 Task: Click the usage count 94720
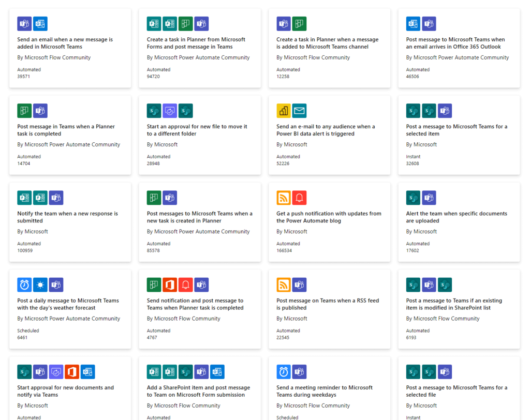153,77
